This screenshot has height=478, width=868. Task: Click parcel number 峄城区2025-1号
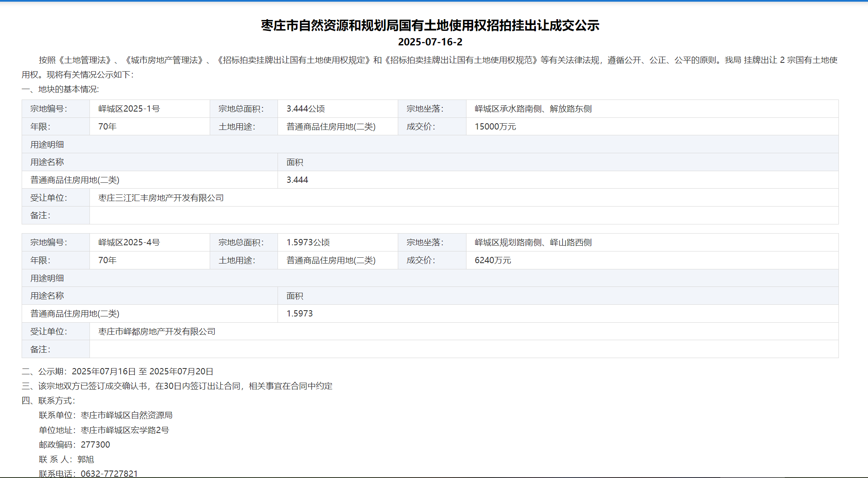(129, 109)
